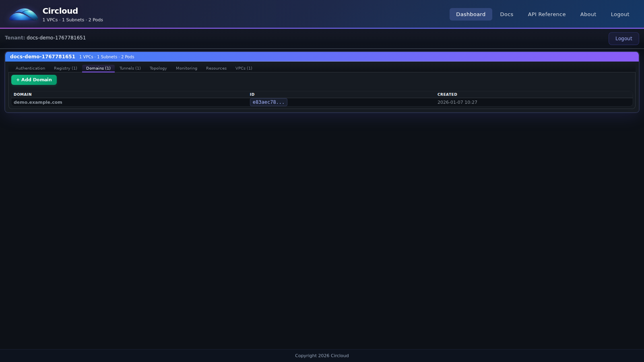Click the '1 VPCs · 1 Subnets · 2 Pods' summary text
644x362 pixels.
tap(72, 19)
